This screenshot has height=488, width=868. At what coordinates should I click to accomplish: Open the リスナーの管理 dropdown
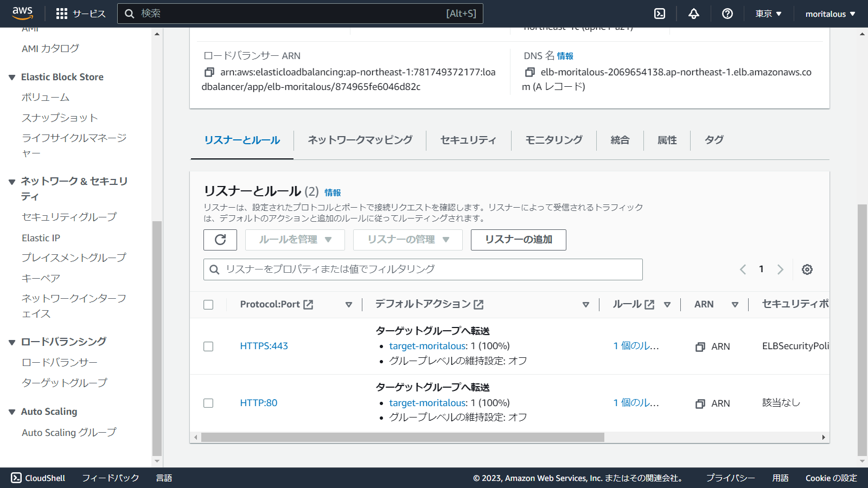(x=407, y=240)
